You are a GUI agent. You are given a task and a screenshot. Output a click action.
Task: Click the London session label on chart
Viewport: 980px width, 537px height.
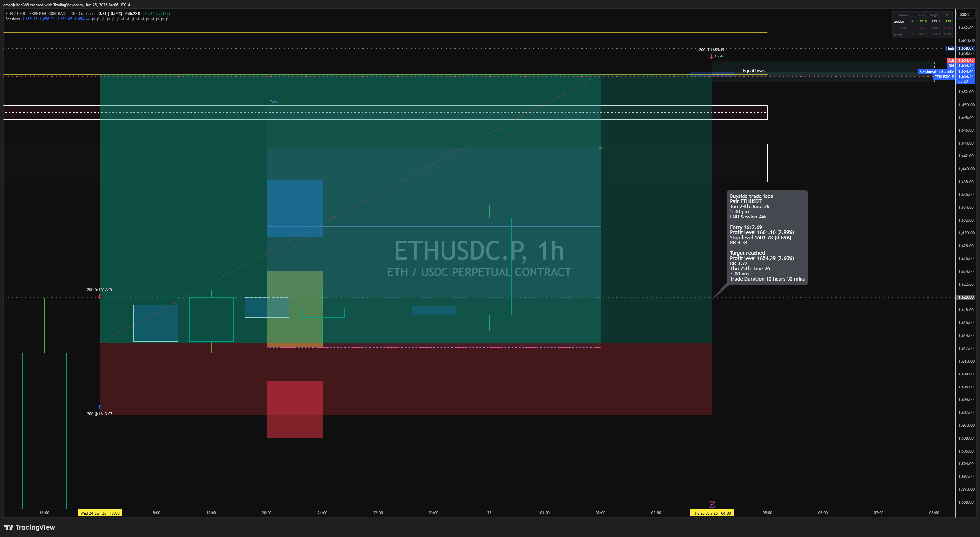720,56
